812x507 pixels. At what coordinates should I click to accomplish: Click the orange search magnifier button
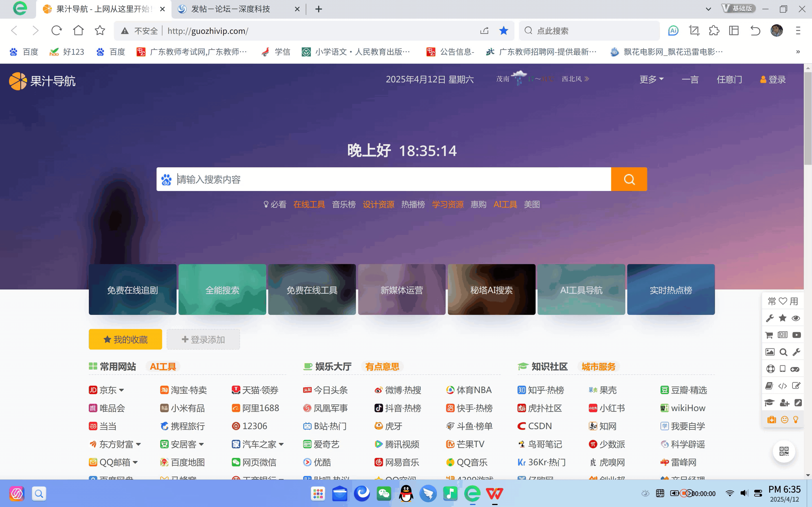click(629, 179)
